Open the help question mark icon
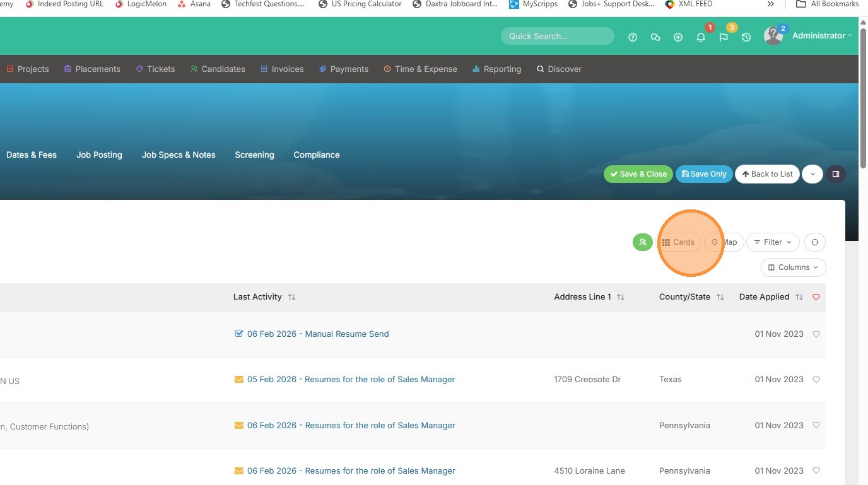The height and width of the screenshot is (485, 868). [x=633, y=37]
